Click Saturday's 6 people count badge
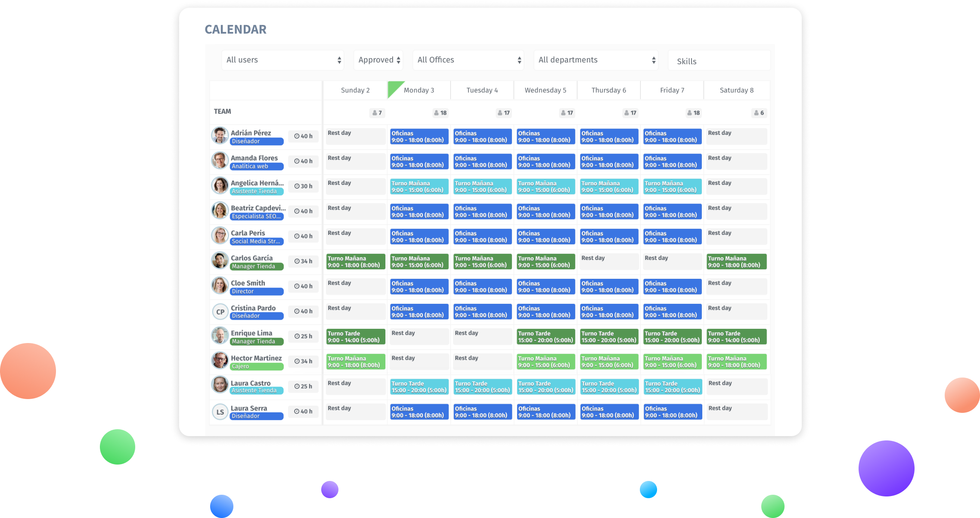 (759, 113)
